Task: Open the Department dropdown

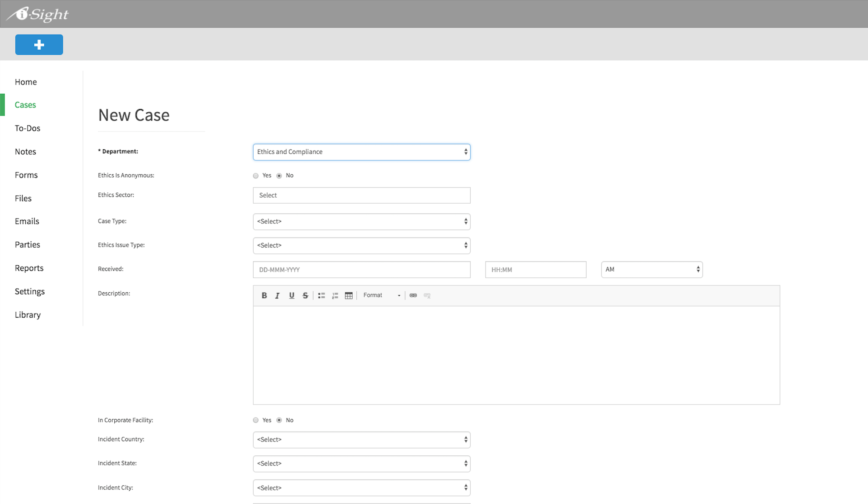Action: tap(361, 152)
